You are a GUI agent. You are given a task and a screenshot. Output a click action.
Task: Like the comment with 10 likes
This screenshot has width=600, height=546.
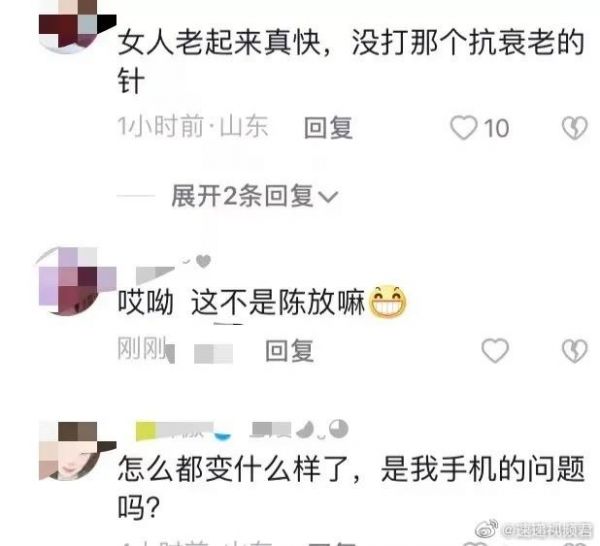[x=463, y=128]
